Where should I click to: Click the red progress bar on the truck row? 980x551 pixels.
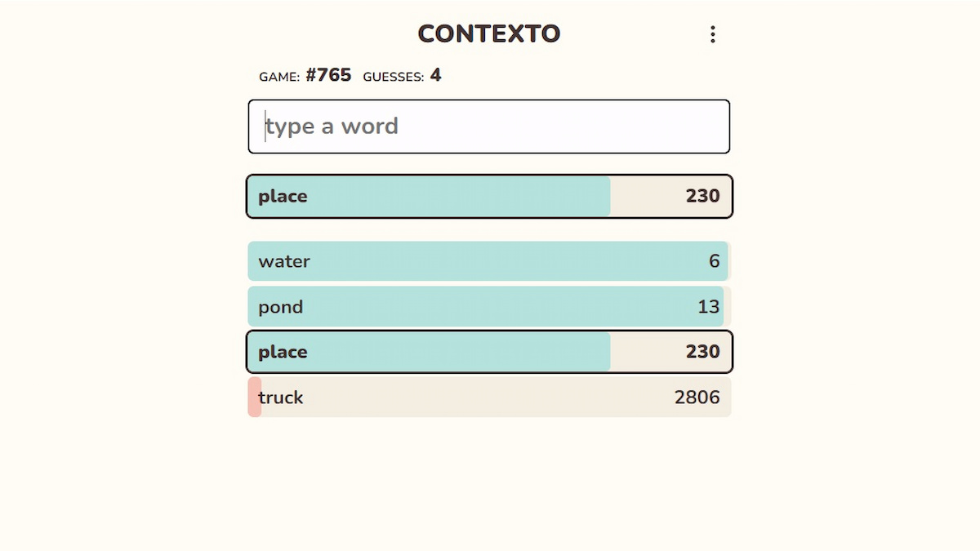point(255,398)
